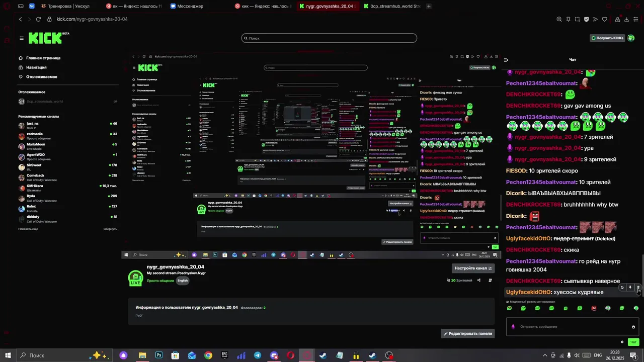Image resolution: width=644 pixels, height=362 pixels.
Task: Click the green KICK logo
Action: (45, 38)
